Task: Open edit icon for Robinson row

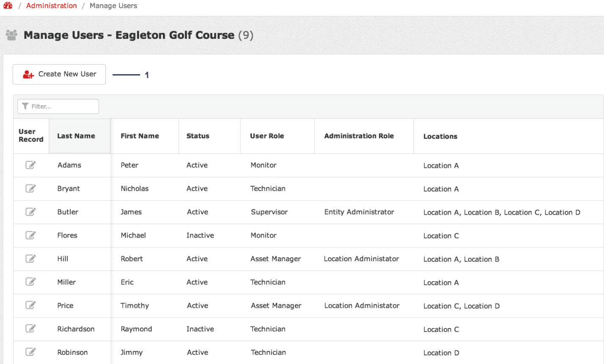Action: (30, 352)
